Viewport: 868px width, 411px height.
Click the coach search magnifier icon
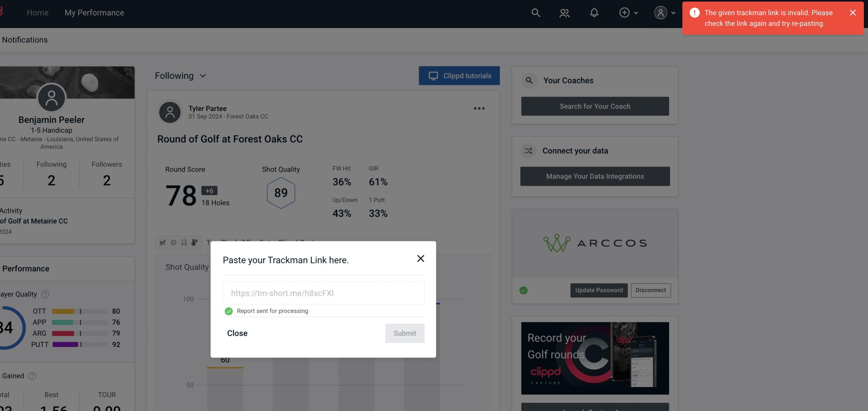click(x=529, y=80)
